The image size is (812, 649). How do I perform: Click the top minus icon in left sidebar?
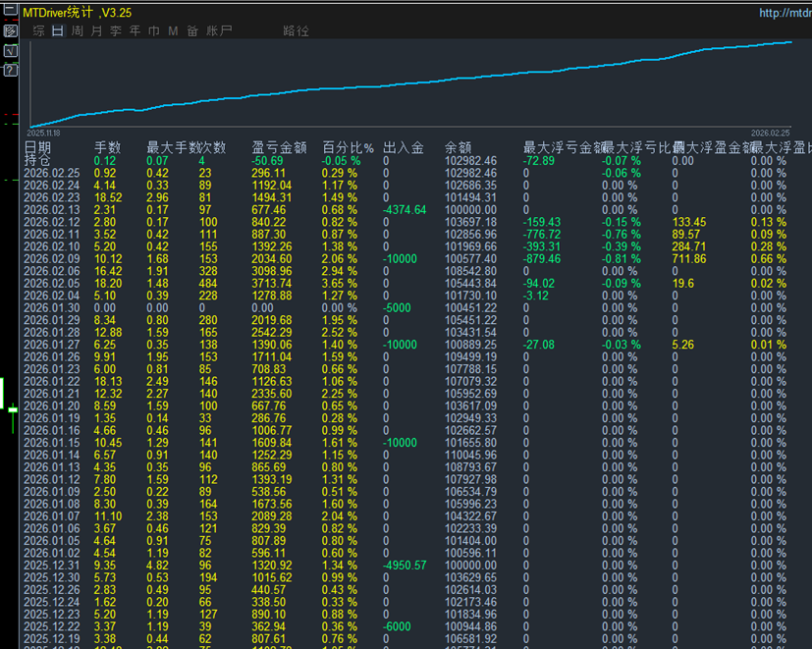pos(10,10)
